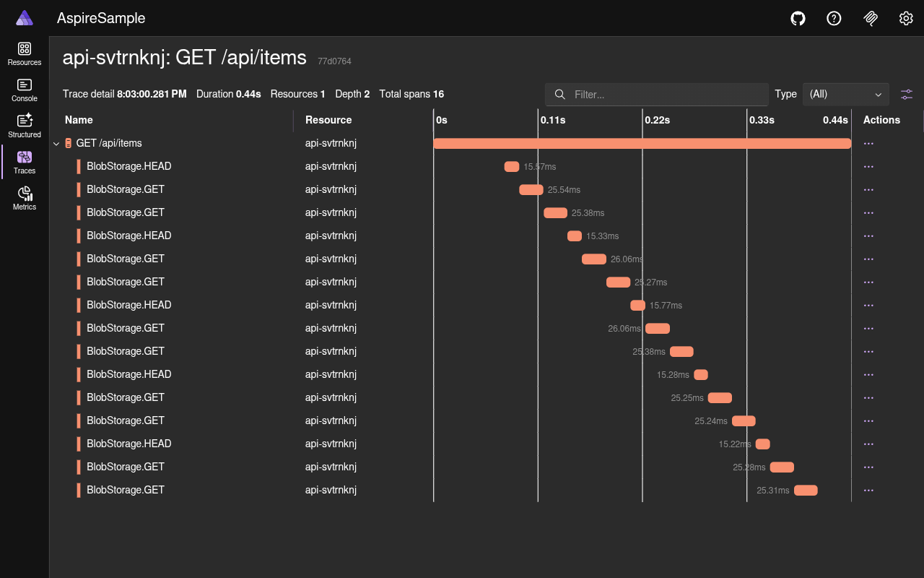Collapse the GET /api/items span tree
Viewport: 924px width, 578px height.
[x=56, y=143]
